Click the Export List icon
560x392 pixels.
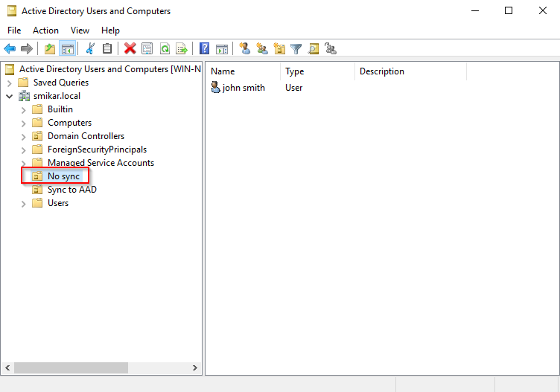pyautogui.click(x=182, y=48)
